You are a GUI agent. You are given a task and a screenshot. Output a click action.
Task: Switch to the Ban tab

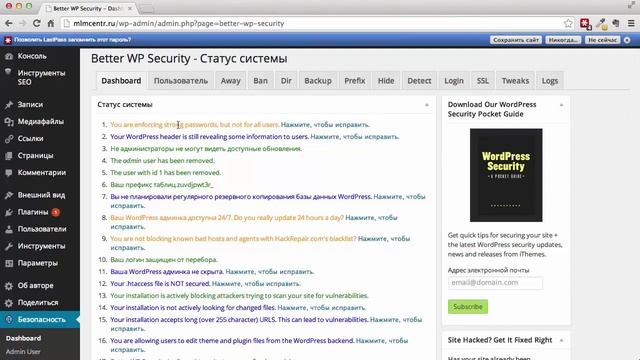coord(260,81)
